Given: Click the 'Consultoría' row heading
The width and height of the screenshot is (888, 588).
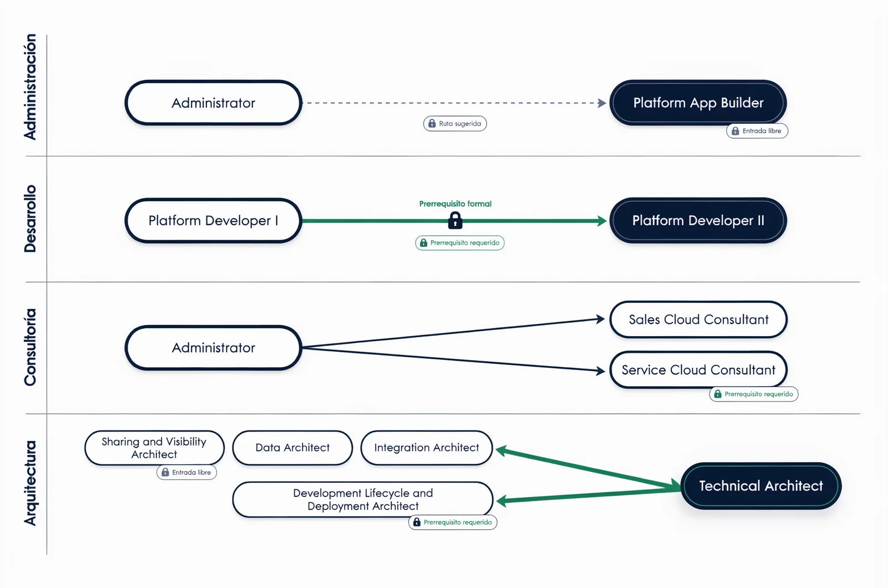Looking at the screenshot, I should pos(30,347).
